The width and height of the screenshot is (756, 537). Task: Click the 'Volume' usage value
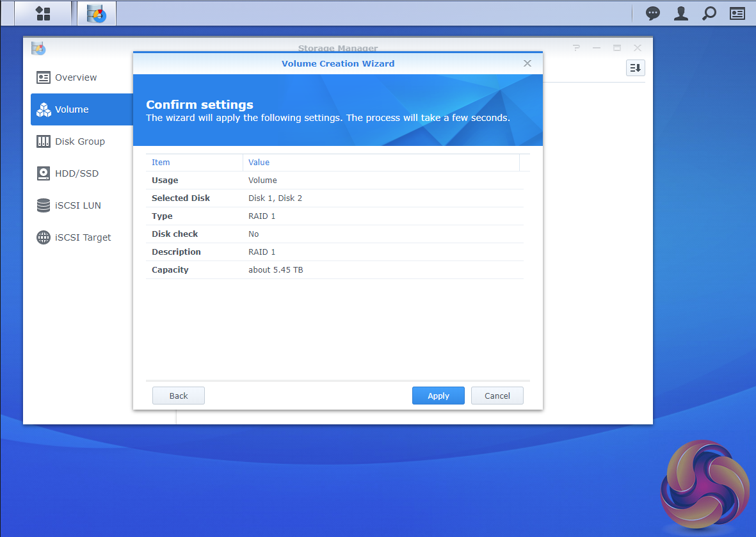click(262, 180)
